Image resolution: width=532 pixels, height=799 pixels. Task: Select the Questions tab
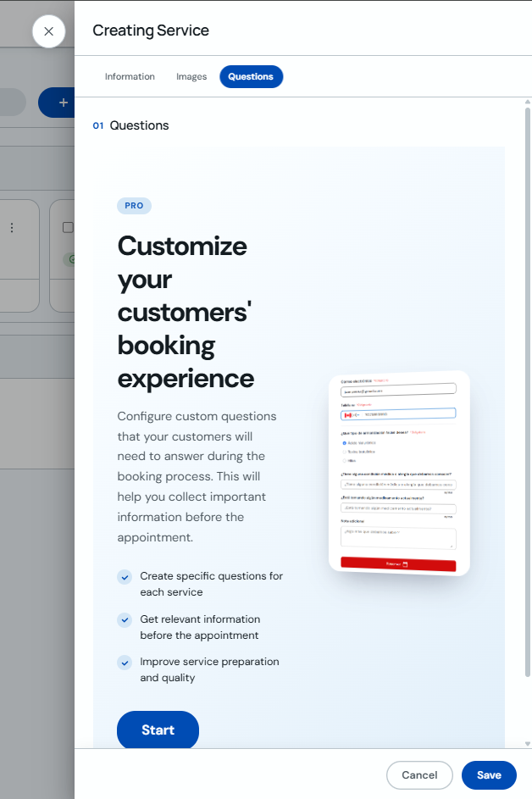(251, 76)
